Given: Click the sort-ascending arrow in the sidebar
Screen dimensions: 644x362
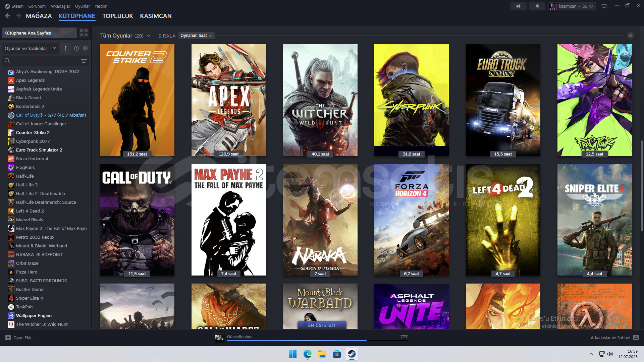Looking at the screenshot, I should pyautogui.click(x=66, y=48).
